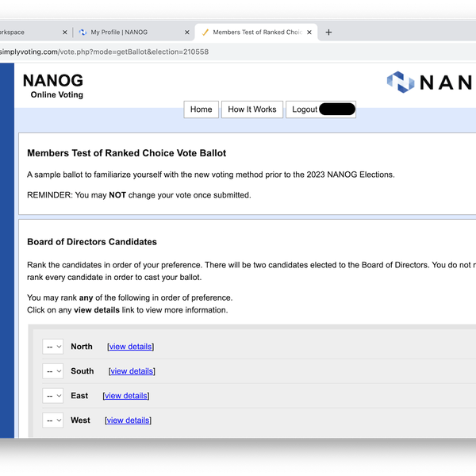Click the Members Test of Ranked Choice Vote Ballot heading
The height and width of the screenshot is (476, 476).
point(127,153)
